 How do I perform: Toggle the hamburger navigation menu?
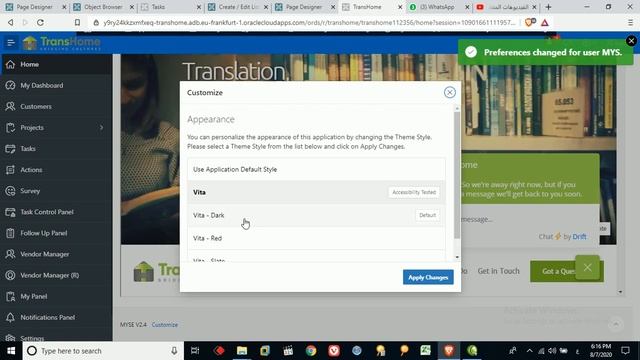point(11,42)
